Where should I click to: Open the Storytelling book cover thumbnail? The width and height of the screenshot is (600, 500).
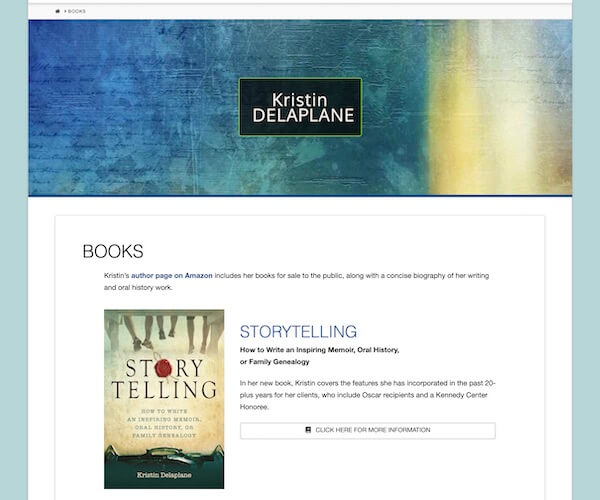(x=164, y=399)
